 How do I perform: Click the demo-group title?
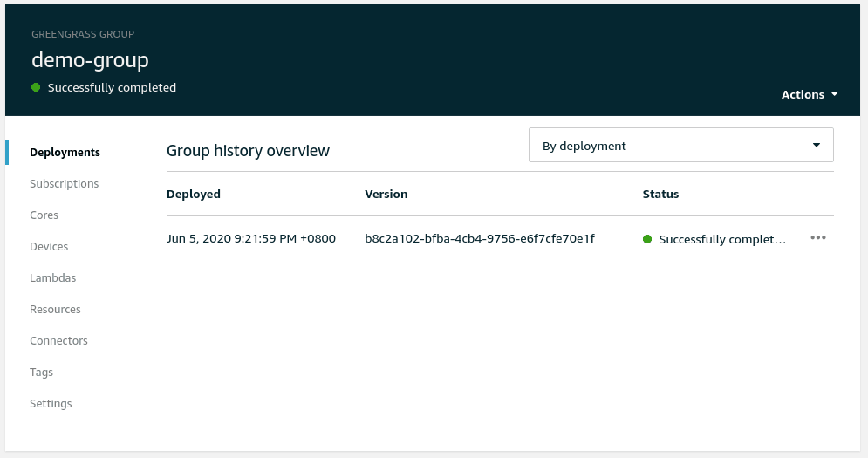[90, 59]
